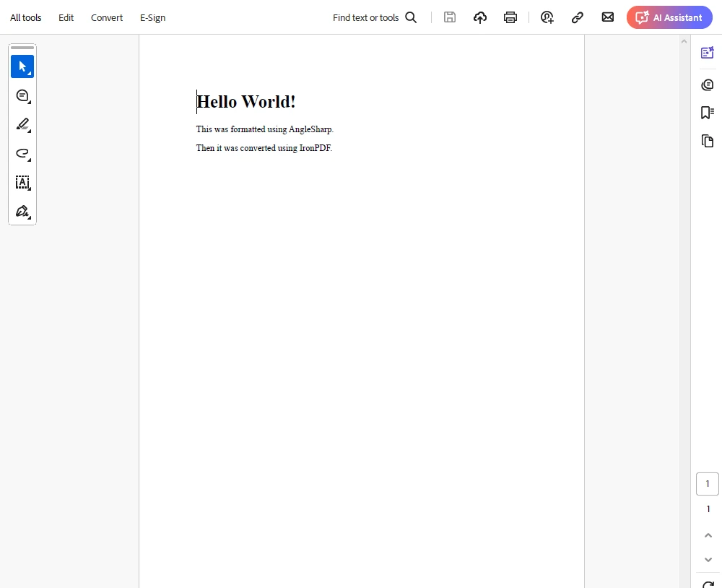Launch the AI Assistant

[x=669, y=17]
